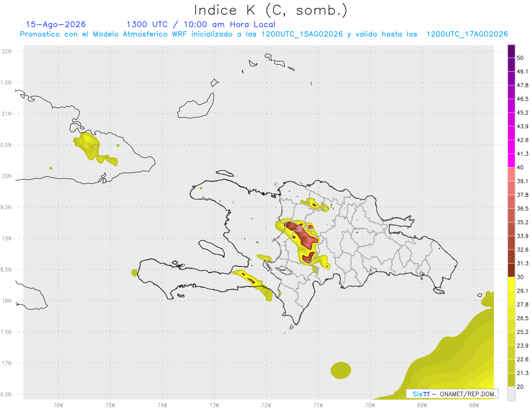Click the magenta colorbar segment between 40 and 41.3
The height and width of the screenshot is (411, 532).
point(511,160)
